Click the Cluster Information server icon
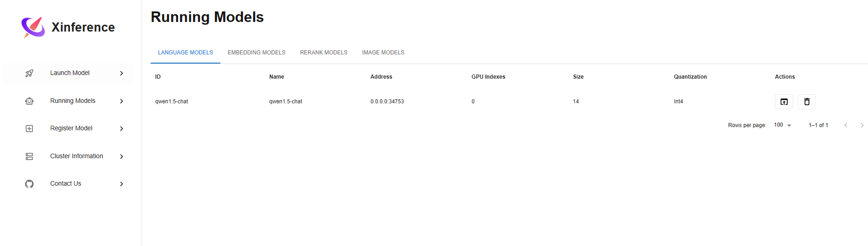Image resolution: width=868 pixels, height=246 pixels. click(x=29, y=156)
